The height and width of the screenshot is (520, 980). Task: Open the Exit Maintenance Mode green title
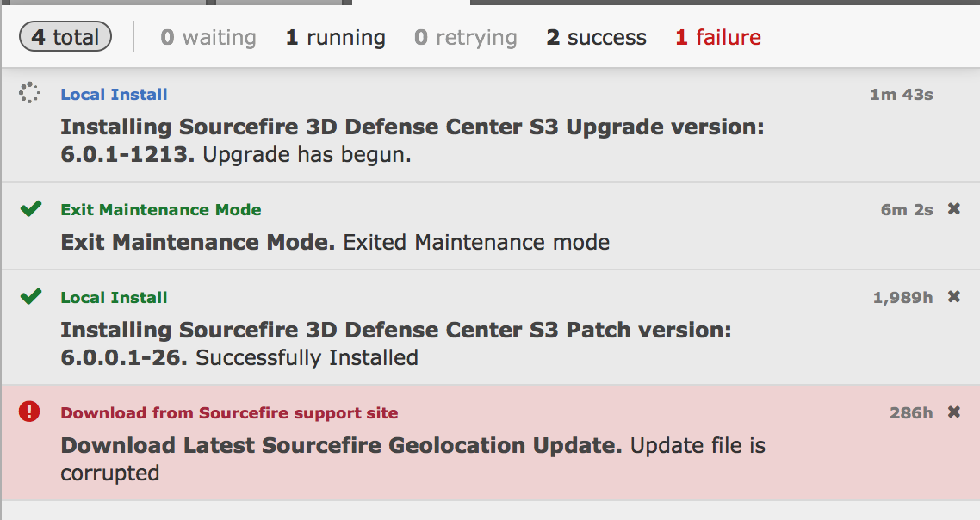[x=161, y=210]
